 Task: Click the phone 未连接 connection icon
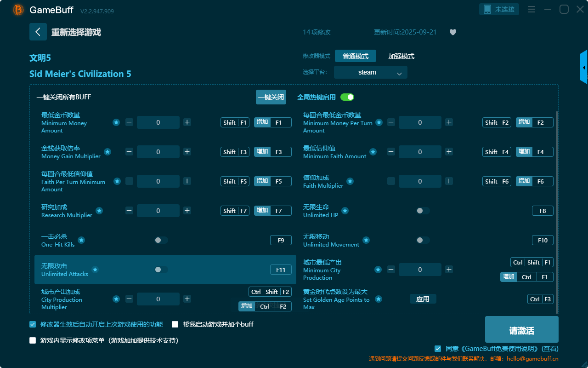coord(499,9)
